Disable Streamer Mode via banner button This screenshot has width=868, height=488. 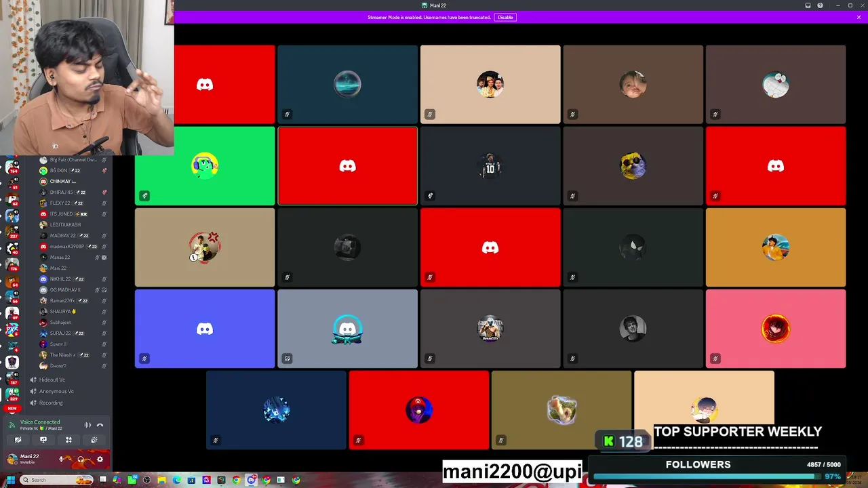505,17
